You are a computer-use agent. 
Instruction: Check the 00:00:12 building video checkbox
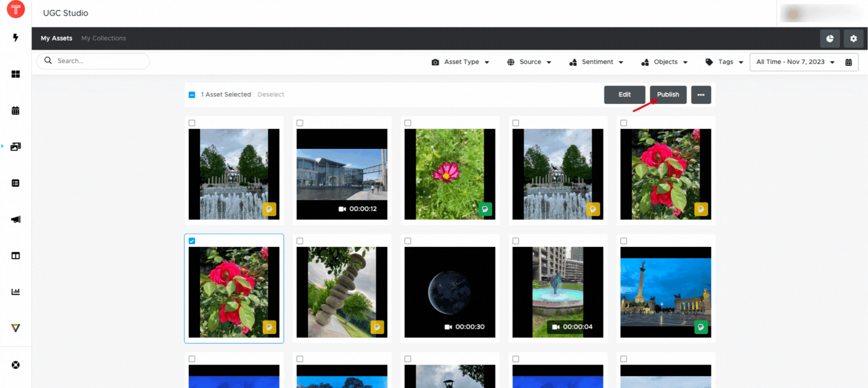tap(300, 123)
